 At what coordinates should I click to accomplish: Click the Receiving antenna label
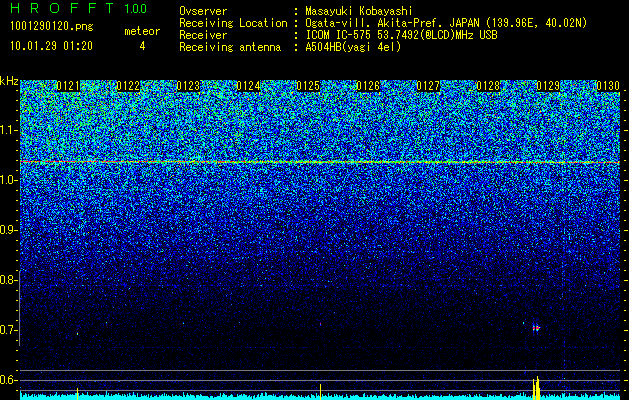click(230, 47)
